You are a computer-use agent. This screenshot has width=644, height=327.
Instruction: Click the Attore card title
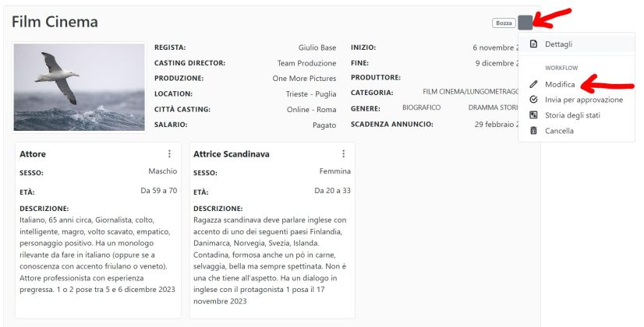pos(33,154)
